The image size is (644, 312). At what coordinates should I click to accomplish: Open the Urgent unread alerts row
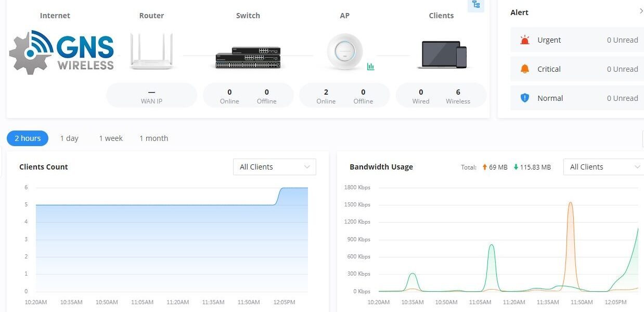click(x=577, y=40)
